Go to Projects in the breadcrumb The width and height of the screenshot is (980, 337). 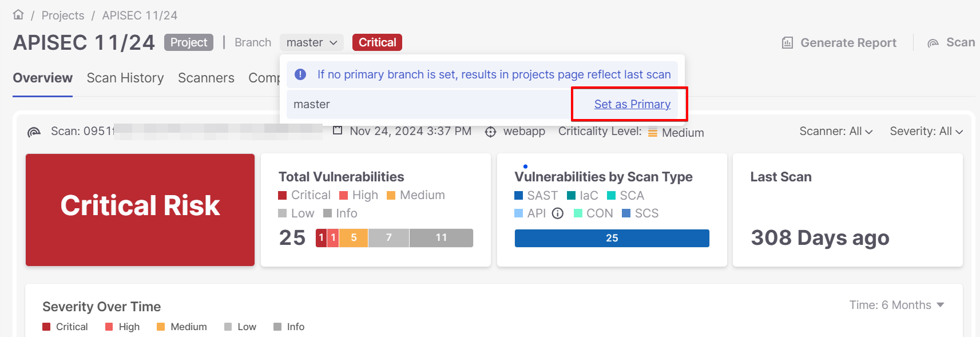[x=63, y=15]
